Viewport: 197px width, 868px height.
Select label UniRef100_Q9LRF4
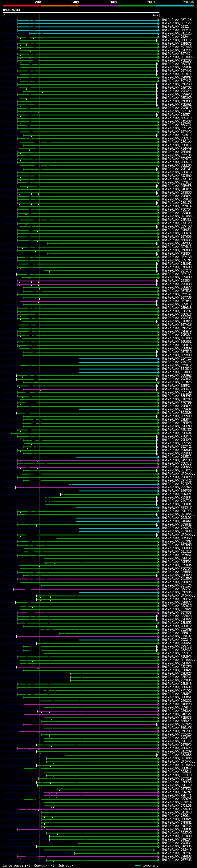[x=177, y=420]
